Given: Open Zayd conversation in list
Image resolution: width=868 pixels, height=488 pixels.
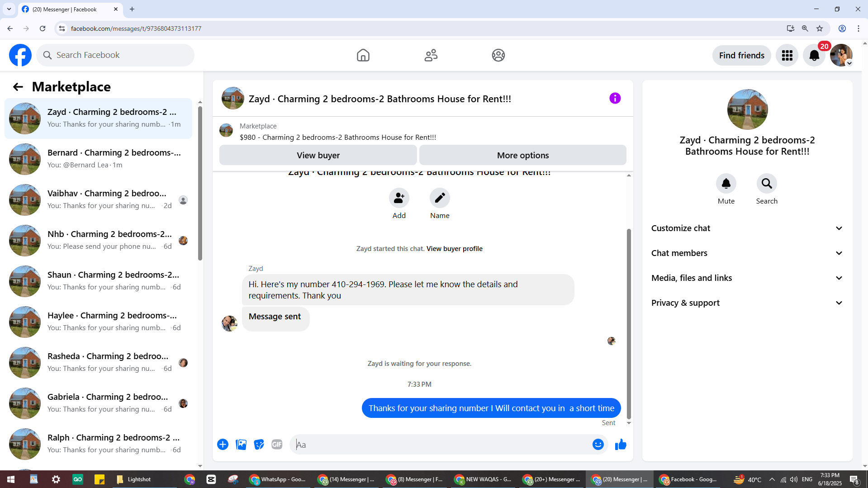Looking at the screenshot, I should point(98,118).
